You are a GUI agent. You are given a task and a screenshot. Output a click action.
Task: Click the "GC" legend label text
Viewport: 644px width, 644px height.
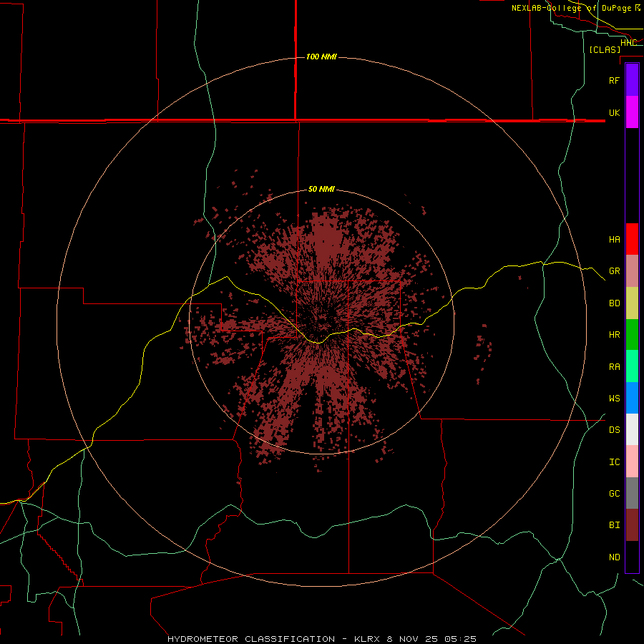click(614, 494)
